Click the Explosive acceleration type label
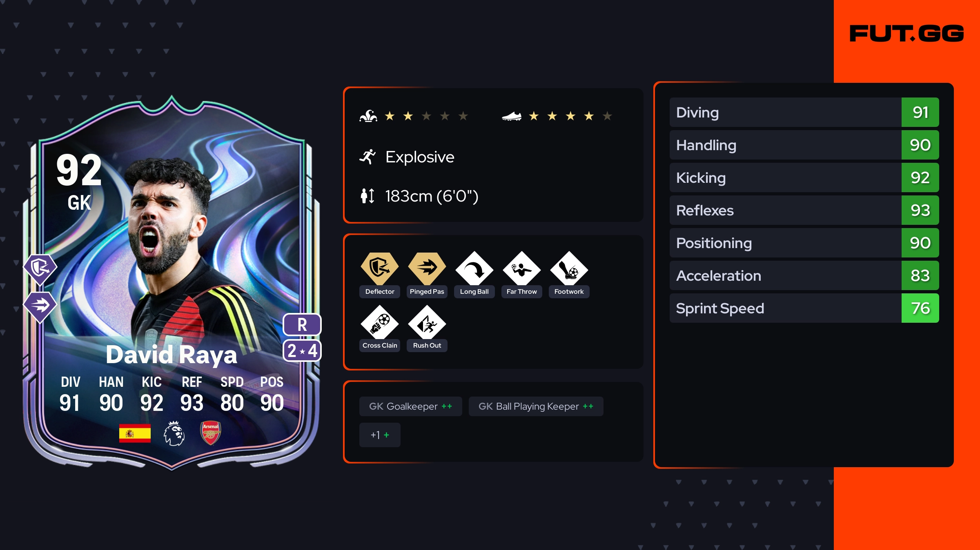Image resolution: width=980 pixels, height=550 pixels. (420, 157)
